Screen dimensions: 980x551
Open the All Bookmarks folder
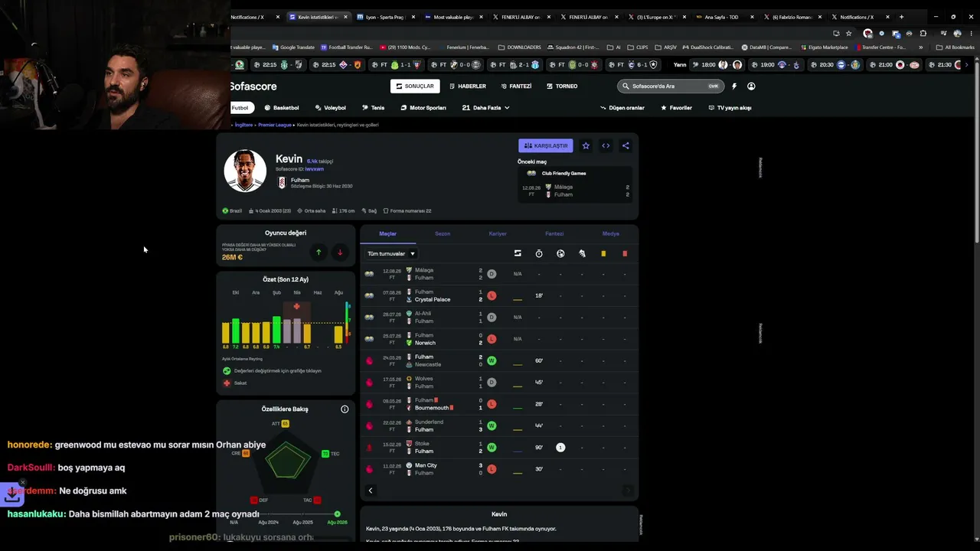(x=955, y=47)
